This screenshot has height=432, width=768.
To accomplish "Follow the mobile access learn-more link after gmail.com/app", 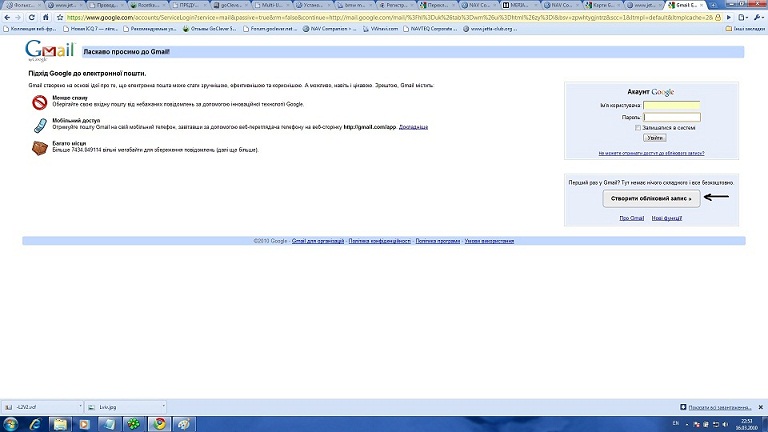I will (413, 127).
